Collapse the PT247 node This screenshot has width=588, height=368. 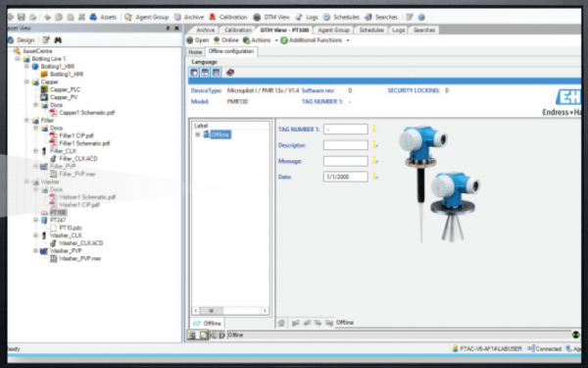tap(35, 220)
